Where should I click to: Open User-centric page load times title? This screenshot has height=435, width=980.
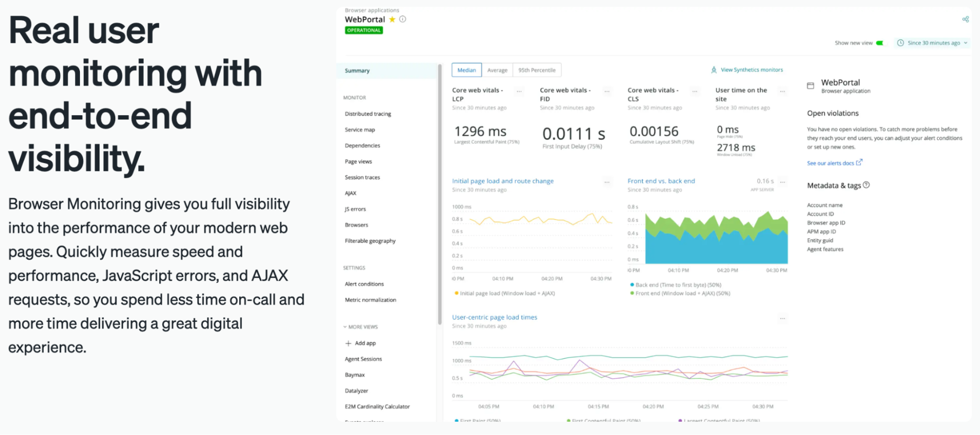495,317
